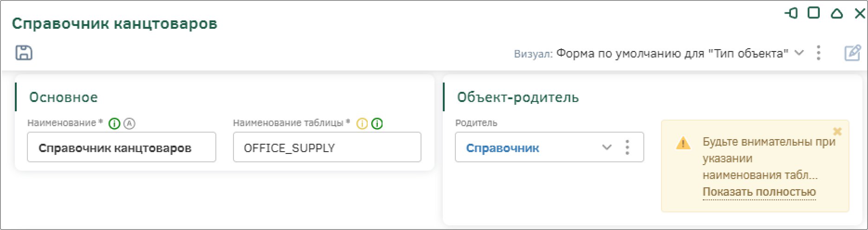Viewport: 868px width, 230px height.
Task: Select the Основное section header
Action: point(64,97)
